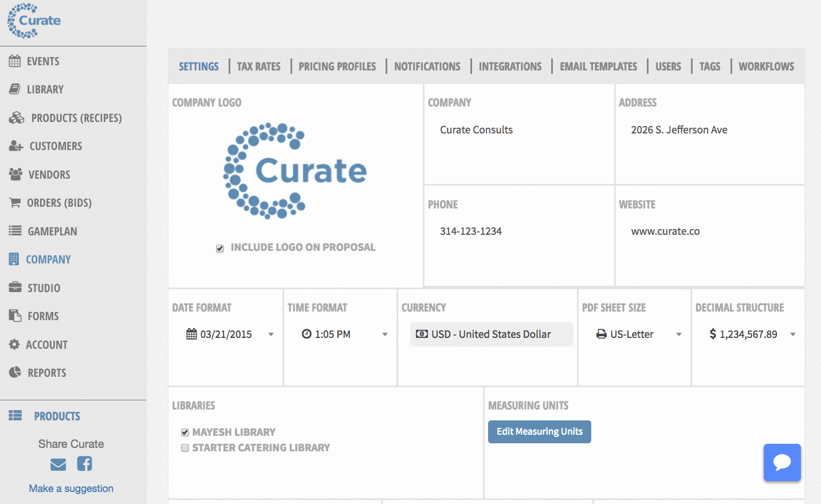Click the Studio briefcase icon

click(15, 288)
